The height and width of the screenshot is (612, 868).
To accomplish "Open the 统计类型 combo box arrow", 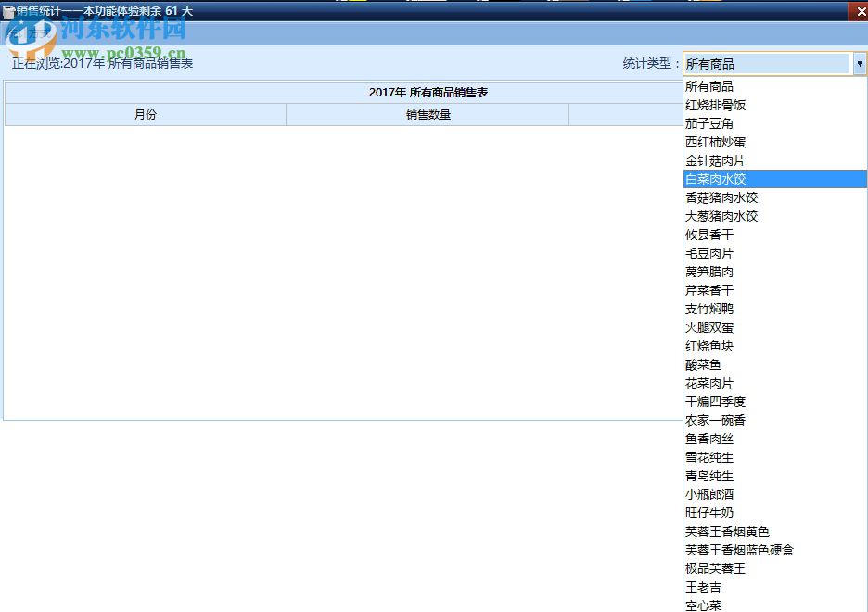I will [x=859, y=64].
